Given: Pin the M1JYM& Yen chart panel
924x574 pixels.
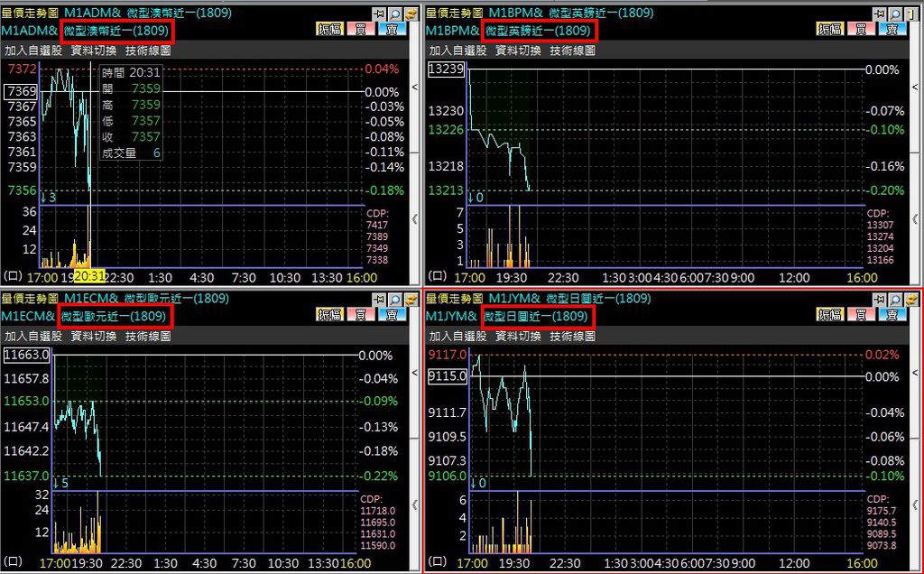Looking at the screenshot, I should (x=880, y=299).
